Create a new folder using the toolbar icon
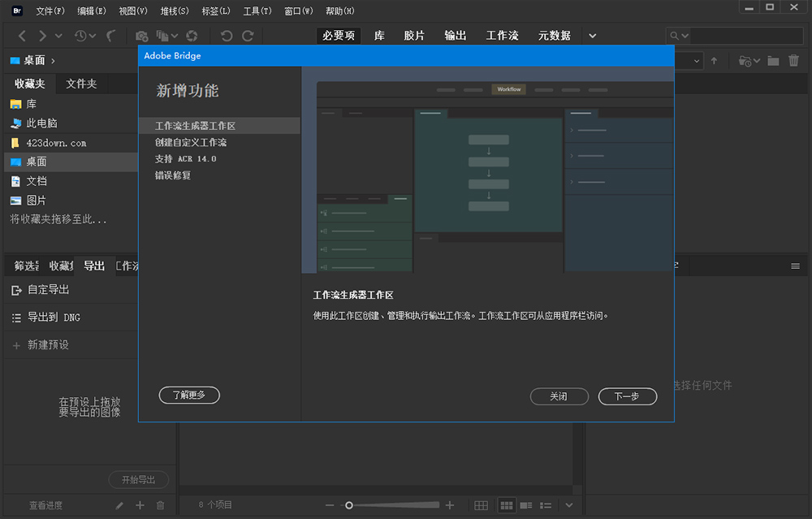The height and width of the screenshot is (519, 812). tap(773, 60)
